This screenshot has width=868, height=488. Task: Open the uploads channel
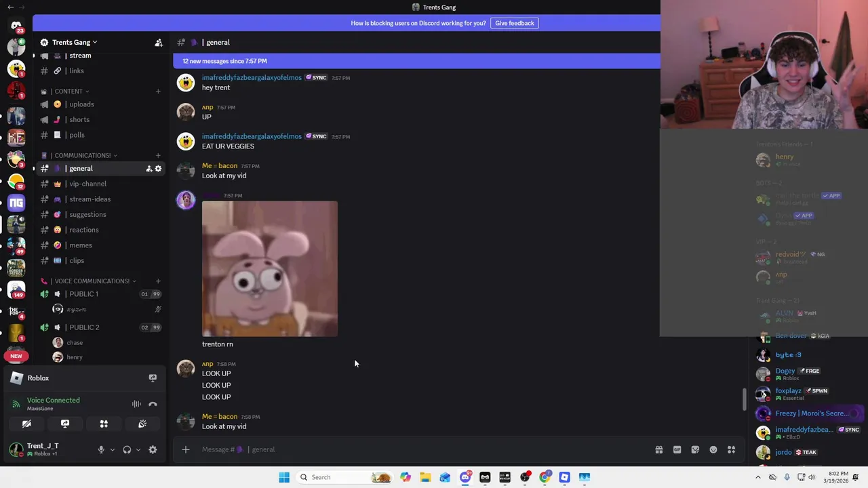point(102,104)
